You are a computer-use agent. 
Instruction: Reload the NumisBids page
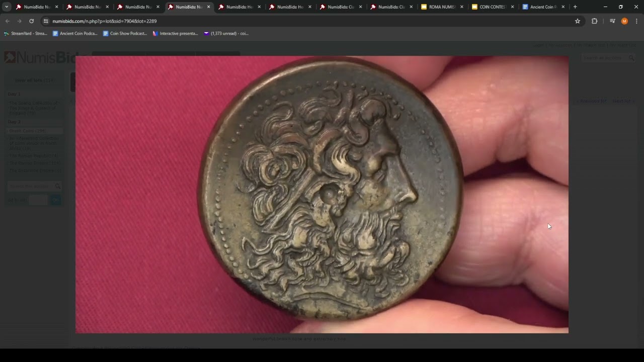click(31, 21)
